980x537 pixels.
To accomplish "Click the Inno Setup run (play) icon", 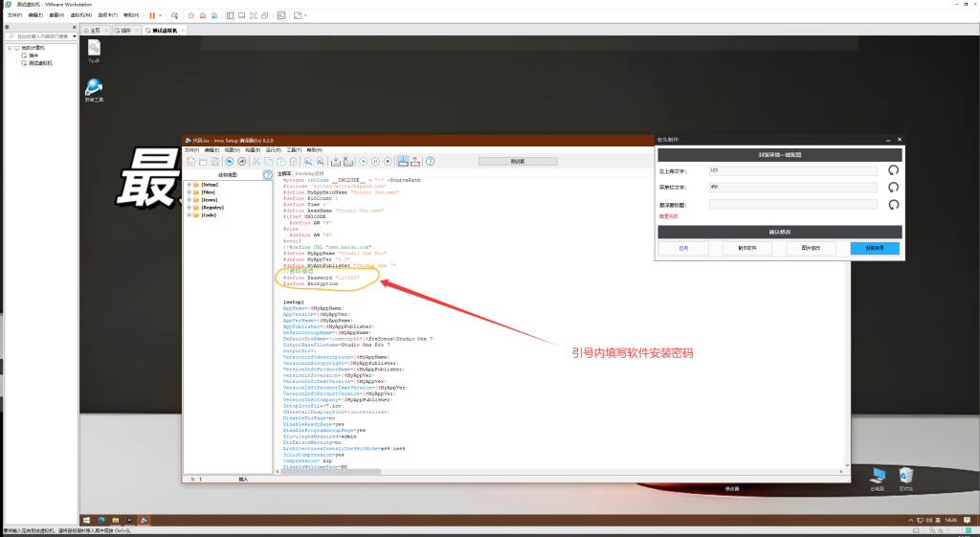I will [x=363, y=161].
